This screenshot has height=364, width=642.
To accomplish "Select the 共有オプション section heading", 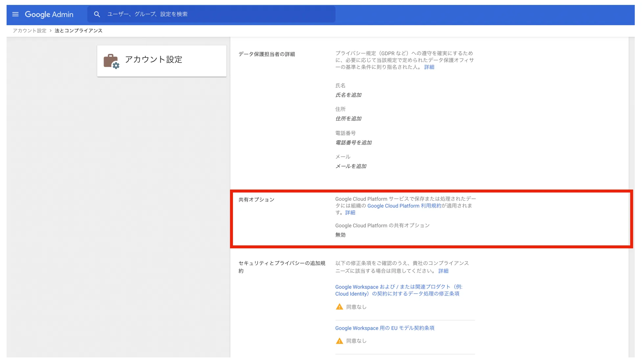I will (x=256, y=200).
